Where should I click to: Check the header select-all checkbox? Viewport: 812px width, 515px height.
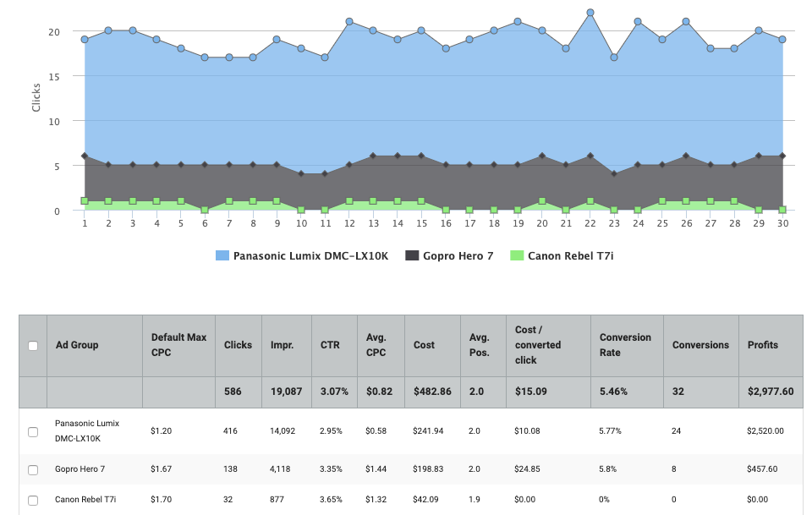coord(33,346)
